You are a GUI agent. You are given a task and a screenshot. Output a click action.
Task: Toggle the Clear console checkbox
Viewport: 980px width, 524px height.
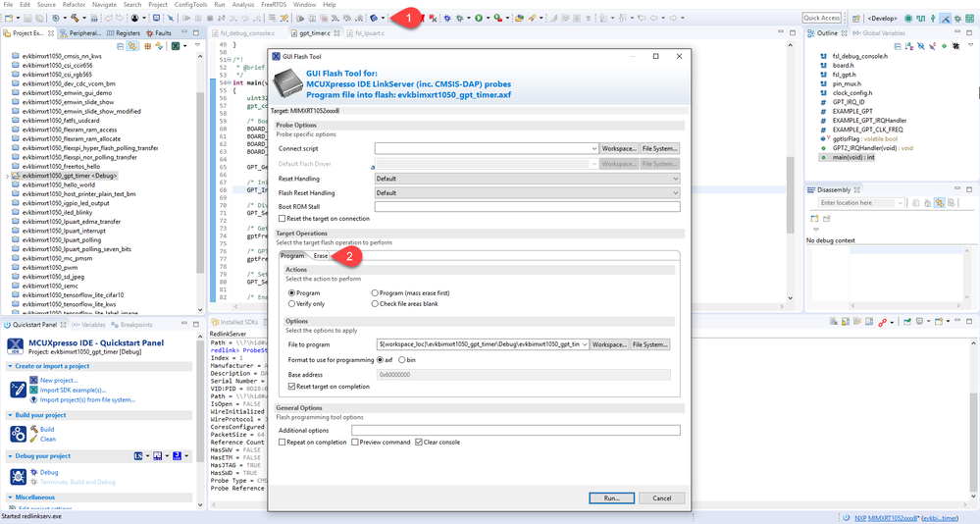tap(419, 443)
